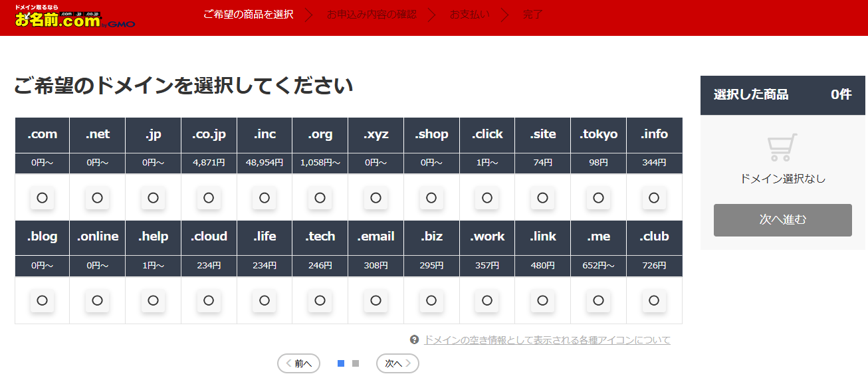The image size is (868, 380).
Task: Select the .jp domain radio button
Action: pos(153,197)
